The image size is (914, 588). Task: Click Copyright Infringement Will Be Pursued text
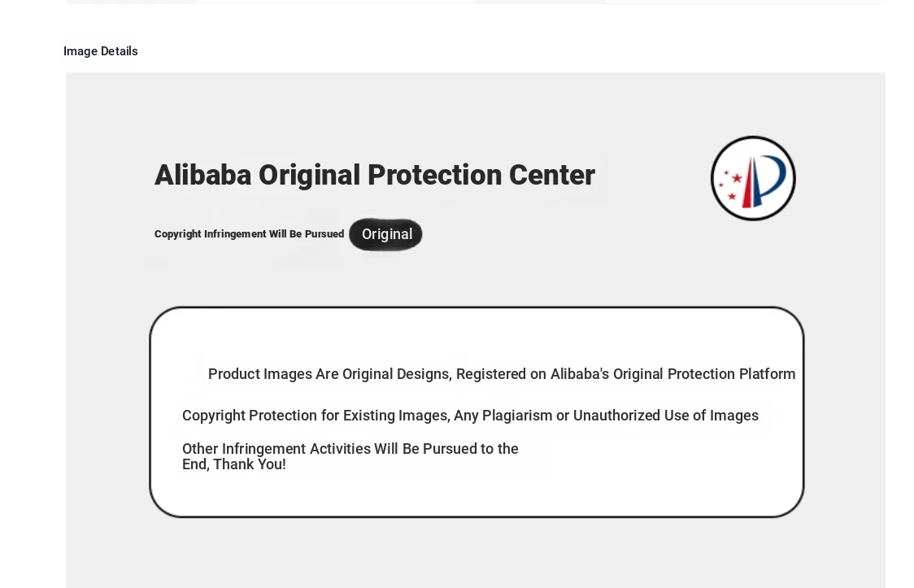tap(249, 233)
